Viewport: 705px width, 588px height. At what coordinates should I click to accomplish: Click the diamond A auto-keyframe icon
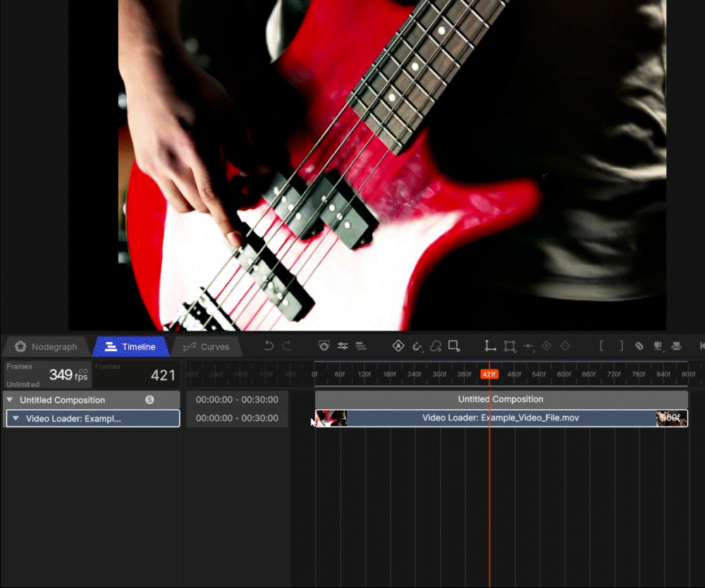398,346
